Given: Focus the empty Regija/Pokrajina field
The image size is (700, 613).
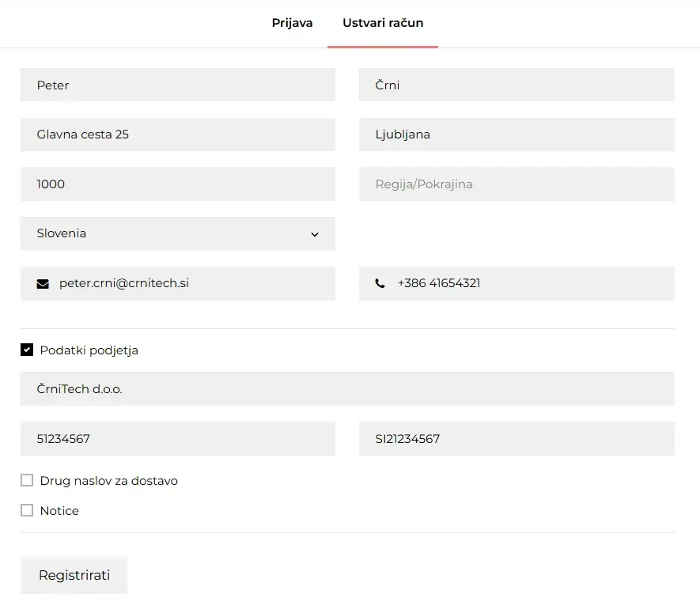Looking at the screenshot, I should (x=516, y=184).
